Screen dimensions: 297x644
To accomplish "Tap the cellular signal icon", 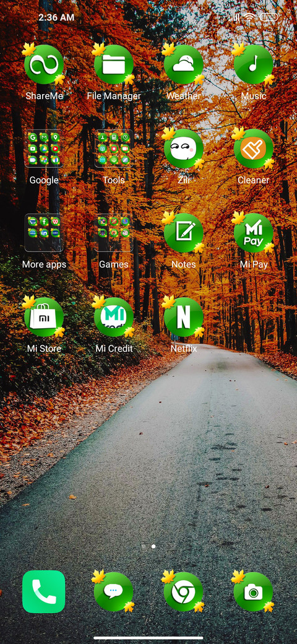I will 235,17.
